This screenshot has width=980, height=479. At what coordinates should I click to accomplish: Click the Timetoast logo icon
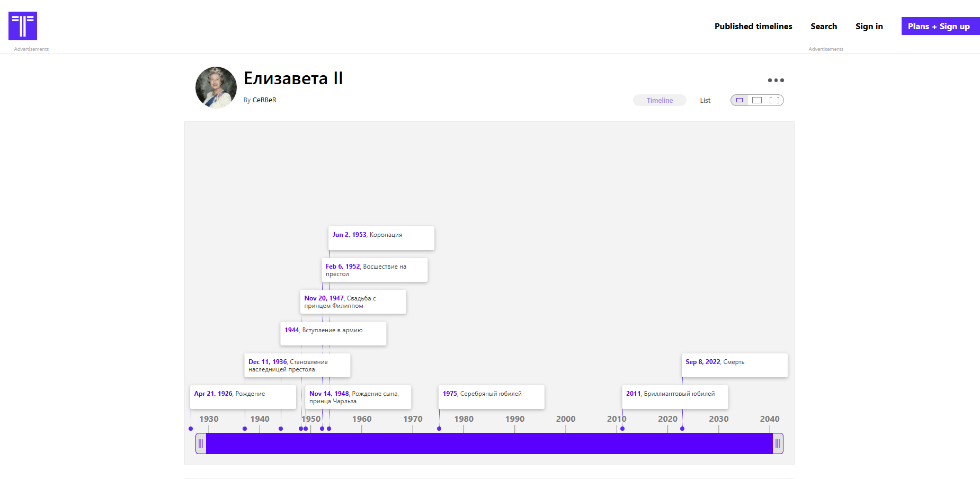pyautogui.click(x=23, y=26)
